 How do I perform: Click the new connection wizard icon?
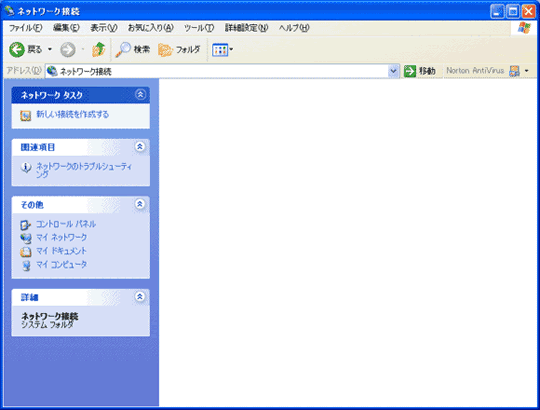(25, 115)
